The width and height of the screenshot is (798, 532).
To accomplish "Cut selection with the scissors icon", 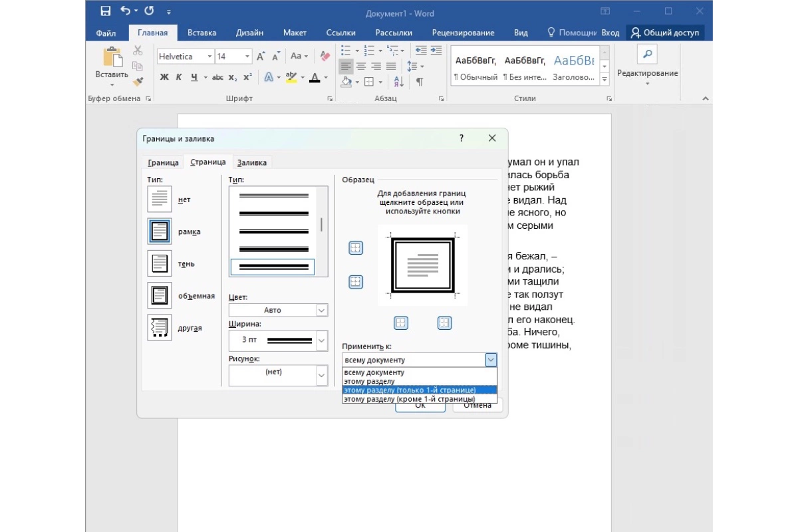I will tap(138, 51).
